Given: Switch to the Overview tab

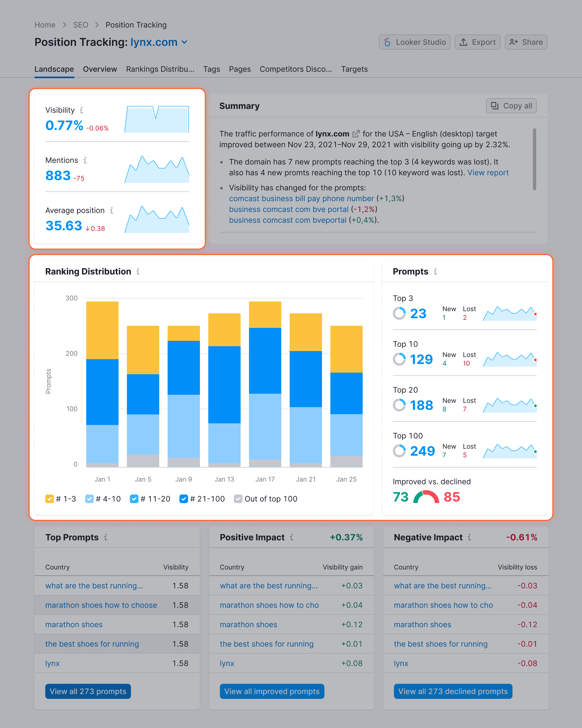Looking at the screenshot, I should [100, 69].
